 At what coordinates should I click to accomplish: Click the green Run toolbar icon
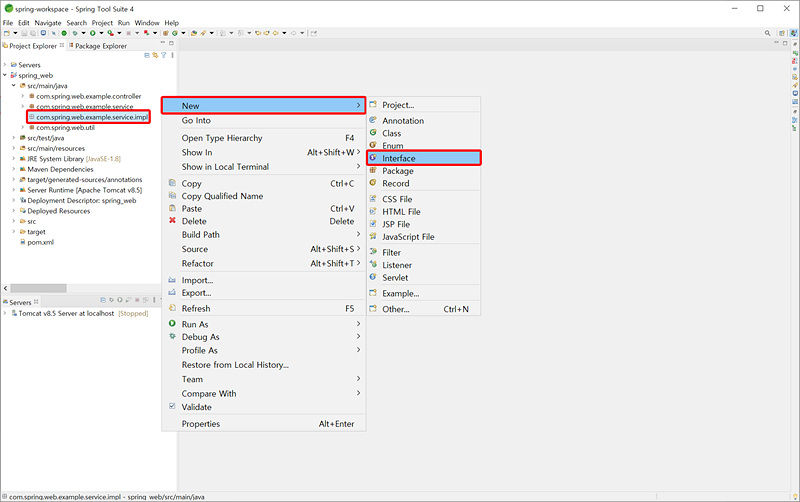(92, 33)
